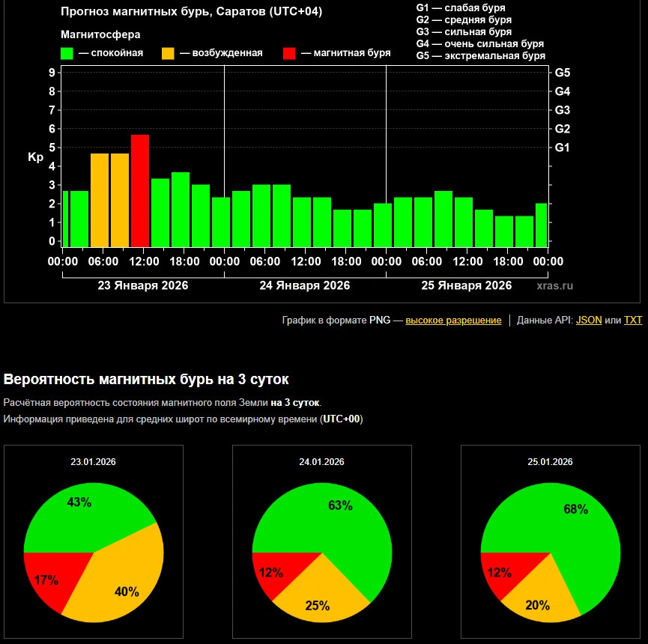Click the "Вероятность магнитных бурь на 3 суток" heading

[x=146, y=379]
